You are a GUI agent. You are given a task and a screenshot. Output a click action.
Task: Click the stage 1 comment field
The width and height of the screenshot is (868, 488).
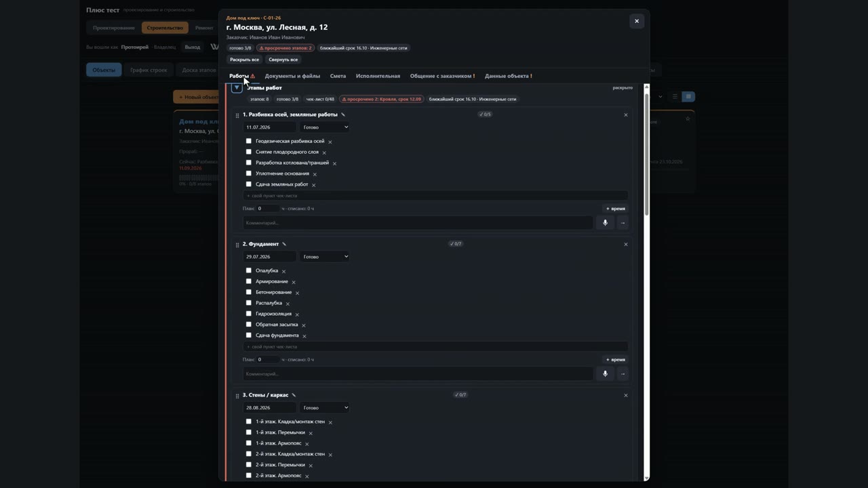coord(418,222)
